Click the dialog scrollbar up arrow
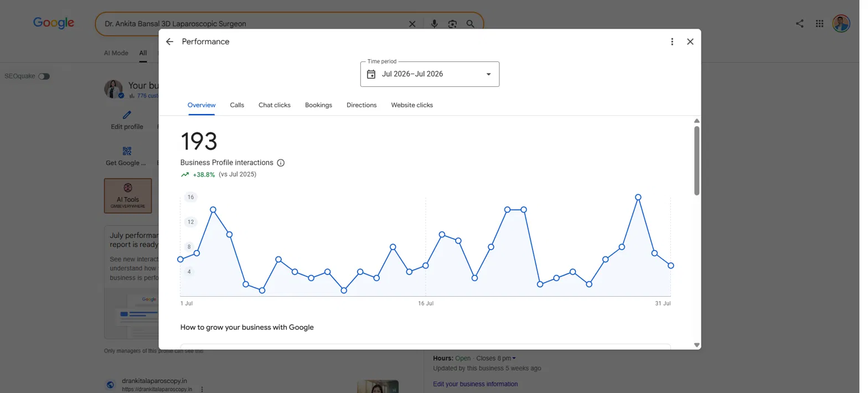The height and width of the screenshot is (393, 868). click(697, 121)
